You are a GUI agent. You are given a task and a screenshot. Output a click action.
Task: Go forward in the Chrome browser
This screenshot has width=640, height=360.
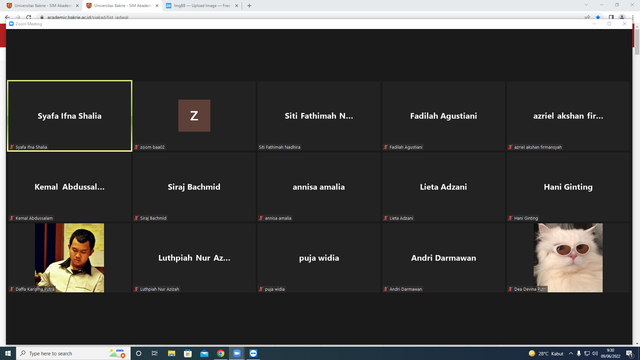[x=18, y=18]
